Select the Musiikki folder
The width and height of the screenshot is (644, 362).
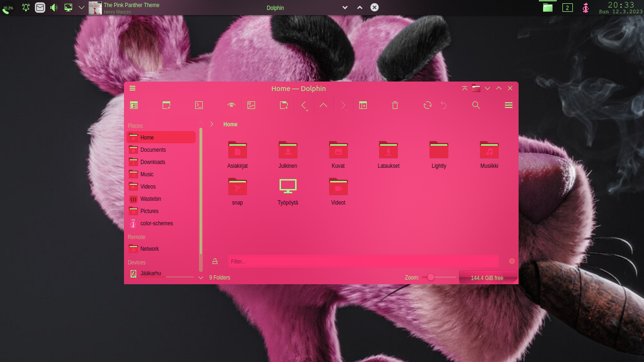[489, 155]
